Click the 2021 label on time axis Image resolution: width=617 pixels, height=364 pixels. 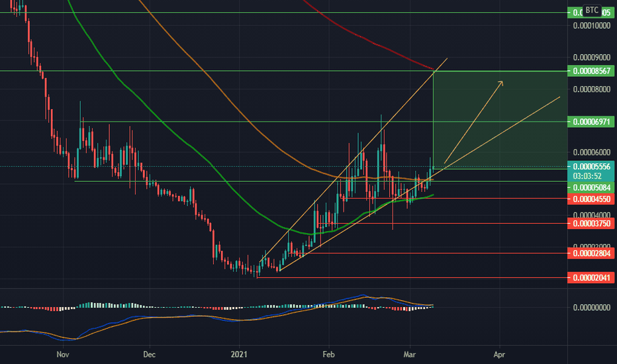click(239, 355)
